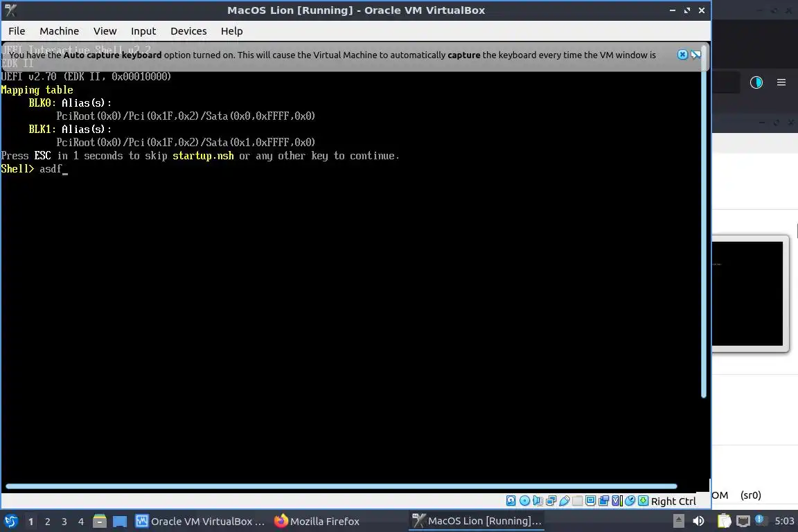Click the optical disc status icon
The width and height of the screenshot is (798, 532).
pos(524,501)
